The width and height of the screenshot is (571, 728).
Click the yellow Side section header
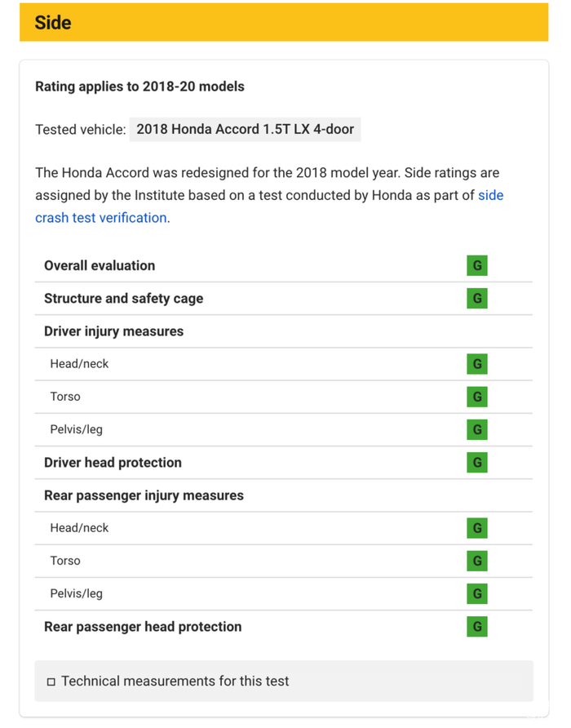[284, 22]
